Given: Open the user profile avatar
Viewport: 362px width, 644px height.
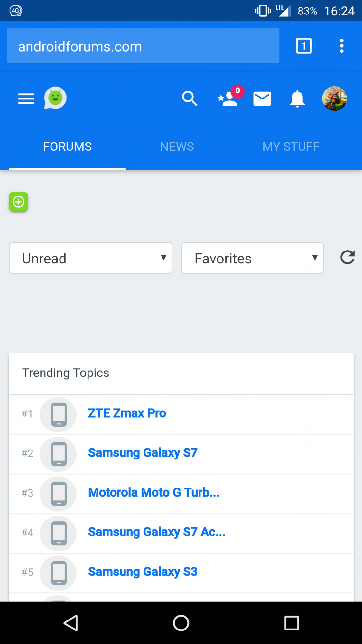Looking at the screenshot, I should tap(334, 99).
